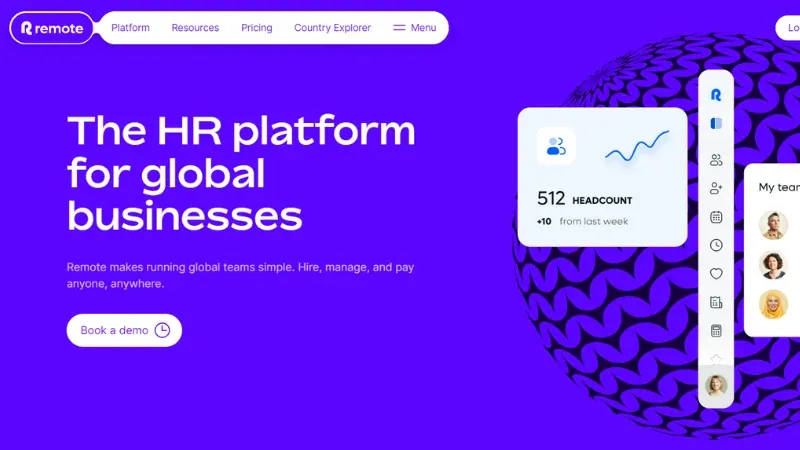Click the add person icon in the sidebar
The height and width of the screenshot is (450, 800).
[716, 188]
